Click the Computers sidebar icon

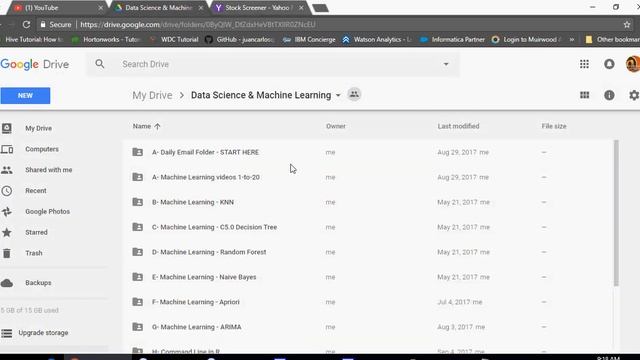pyautogui.click(x=7, y=149)
